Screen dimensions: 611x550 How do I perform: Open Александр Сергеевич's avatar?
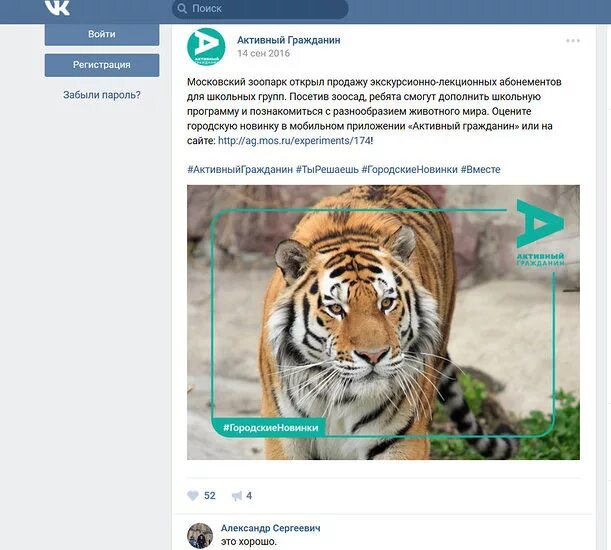(x=200, y=536)
